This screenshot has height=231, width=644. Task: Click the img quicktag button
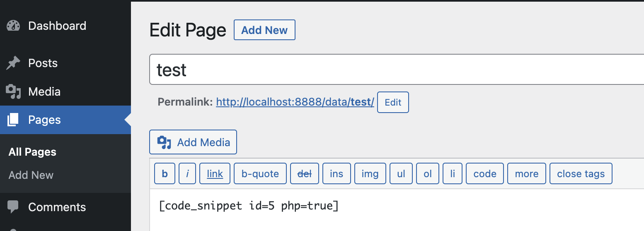click(x=370, y=173)
